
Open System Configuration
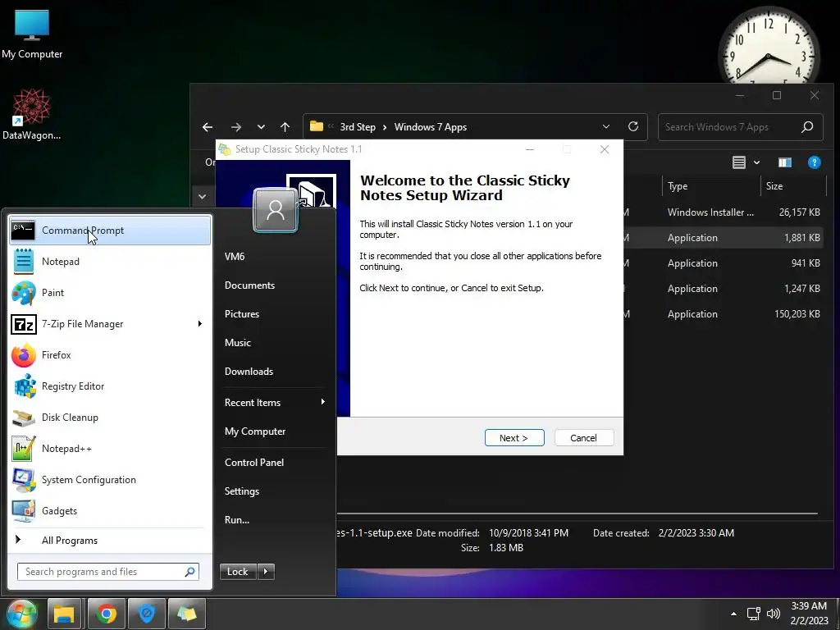[x=110, y=479]
